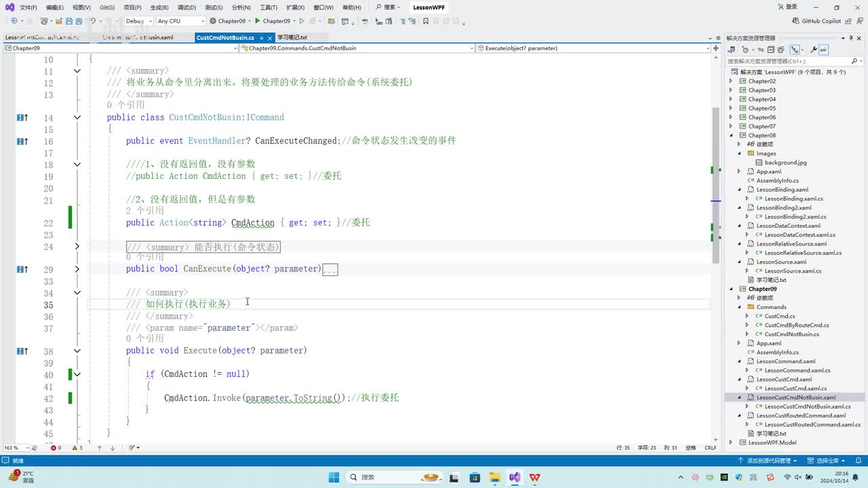This screenshot has width=868, height=488.
Task: Open the 文件(F) menu
Action: [x=28, y=7]
